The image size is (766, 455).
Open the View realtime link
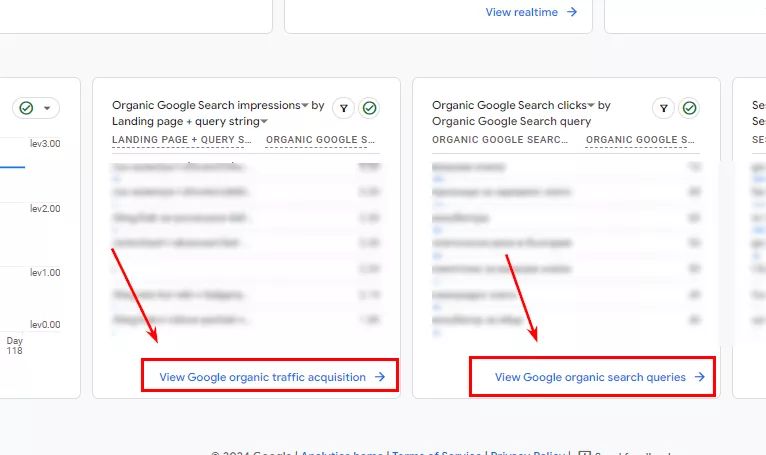coord(521,12)
